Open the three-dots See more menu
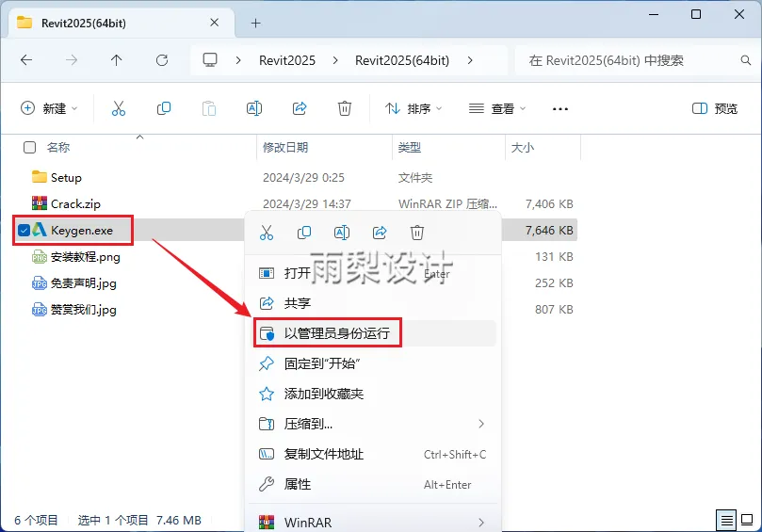The image size is (762, 532). (x=560, y=109)
